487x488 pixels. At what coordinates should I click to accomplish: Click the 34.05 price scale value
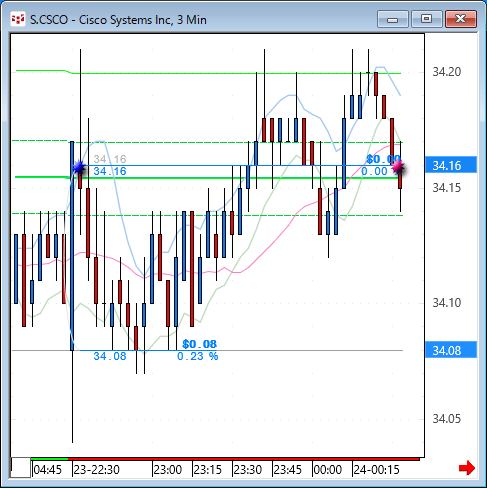click(447, 418)
